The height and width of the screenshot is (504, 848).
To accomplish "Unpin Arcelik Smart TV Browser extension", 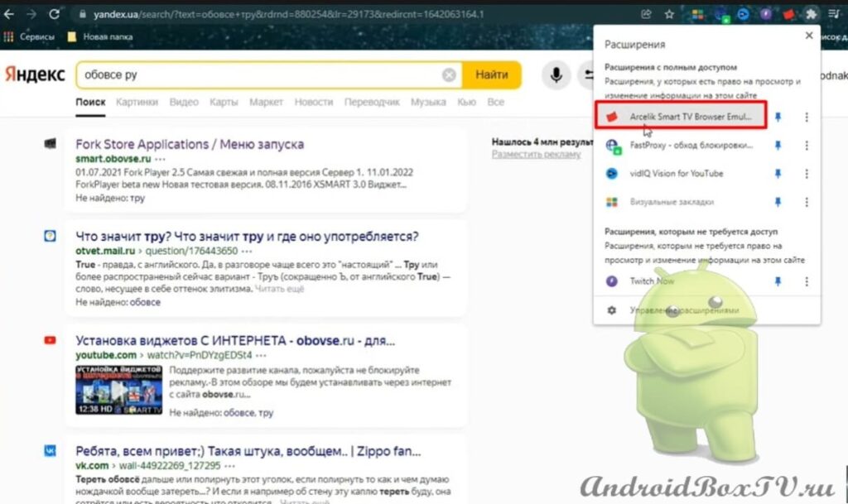I will [x=778, y=117].
